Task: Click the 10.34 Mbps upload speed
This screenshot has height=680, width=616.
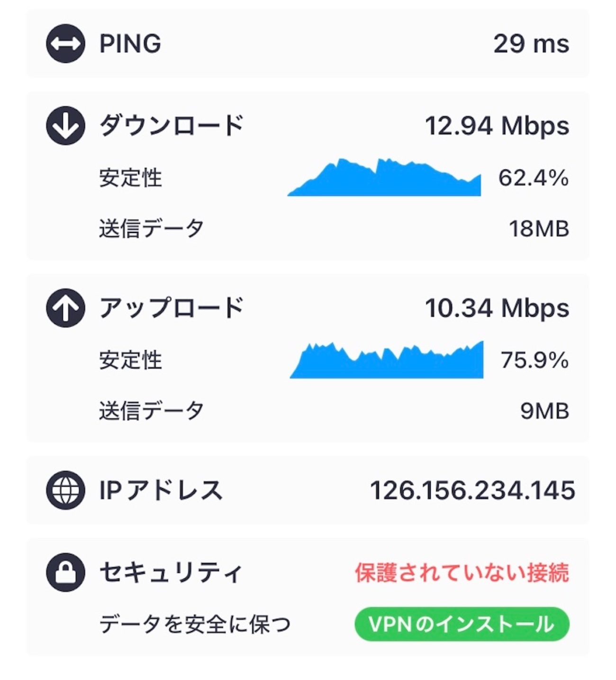Action: (x=497, y=308)
